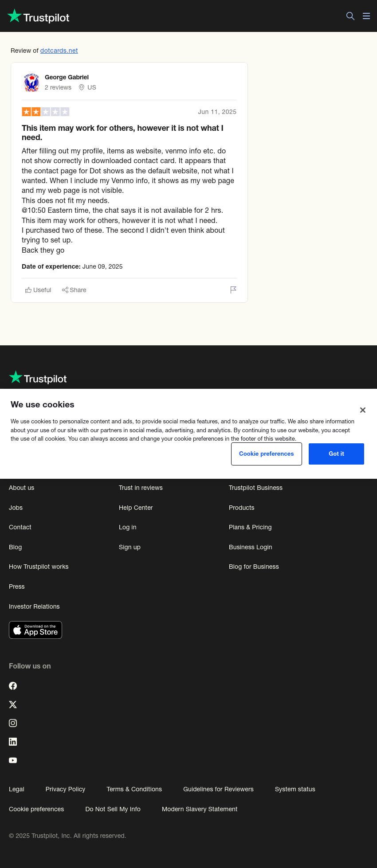Open Trustpilot Business link

(x=255, y=488)
